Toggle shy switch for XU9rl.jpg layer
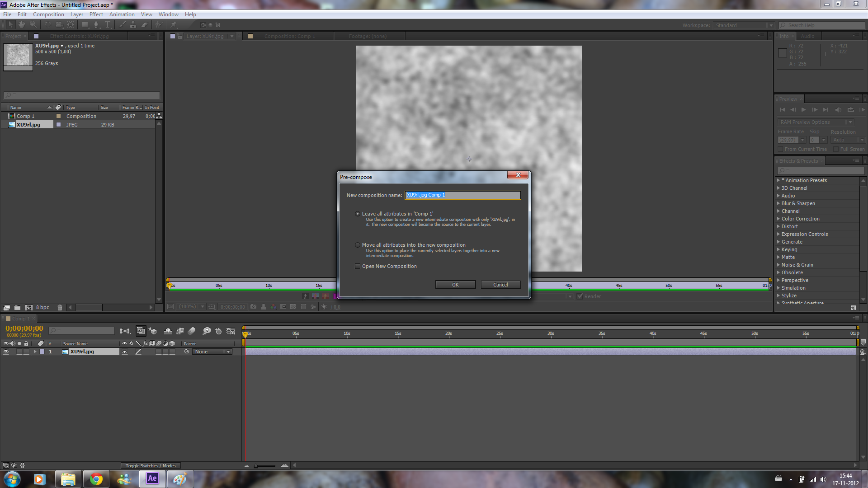 124,352
